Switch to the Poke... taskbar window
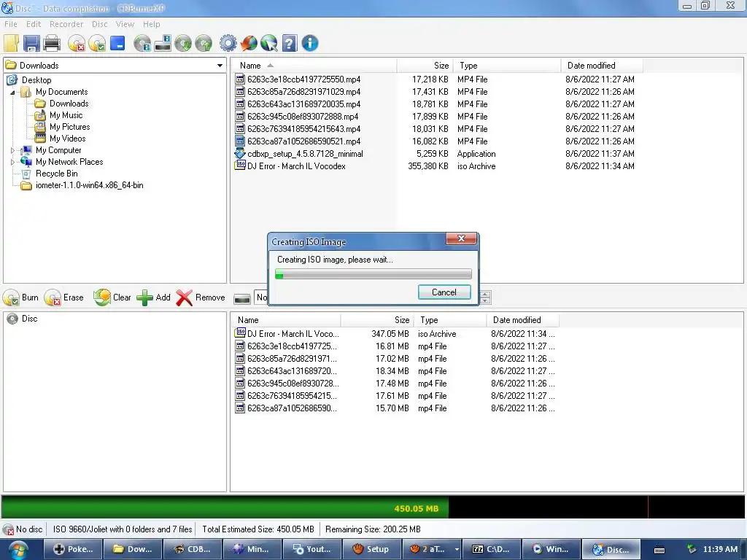 coord(74,550)
